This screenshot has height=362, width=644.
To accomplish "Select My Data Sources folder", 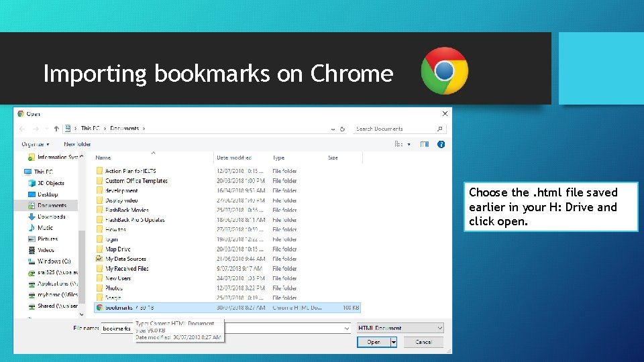I will click(x=125, y=259).
